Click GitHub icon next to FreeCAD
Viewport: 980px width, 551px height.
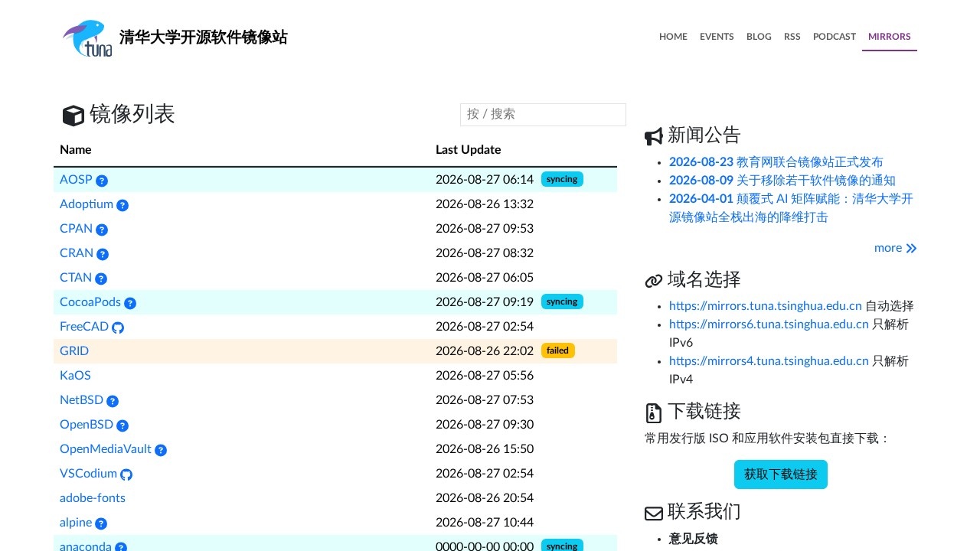click(118, 328)
